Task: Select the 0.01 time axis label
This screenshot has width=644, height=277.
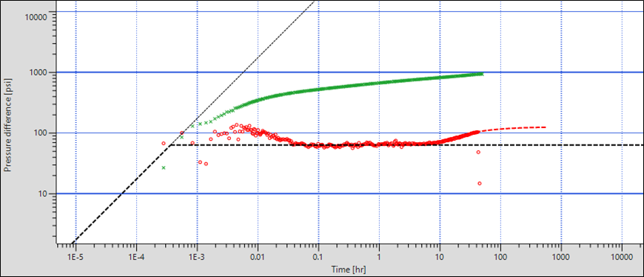Action: pyautogui.click(x=258, y=257)
